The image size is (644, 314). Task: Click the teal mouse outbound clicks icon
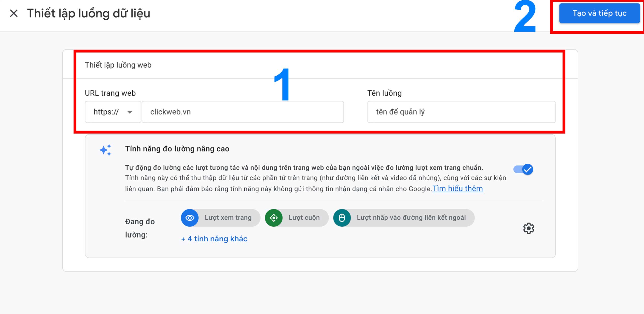342,218
